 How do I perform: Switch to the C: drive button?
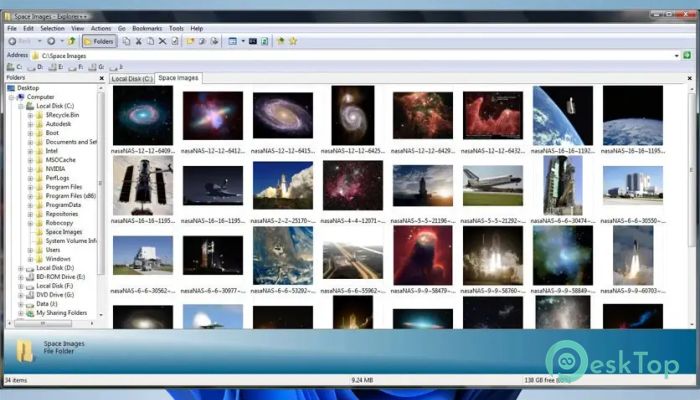(x=14, y=67)
